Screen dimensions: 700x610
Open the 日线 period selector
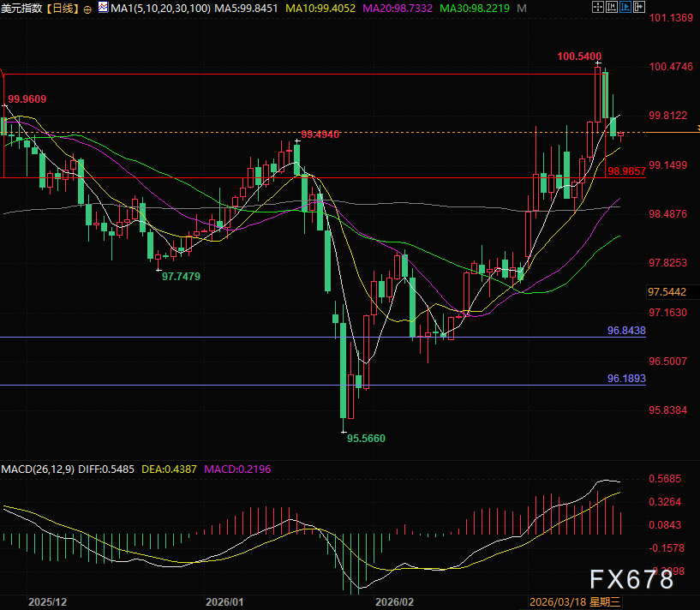pyautogui.click(x=63, y=8)
